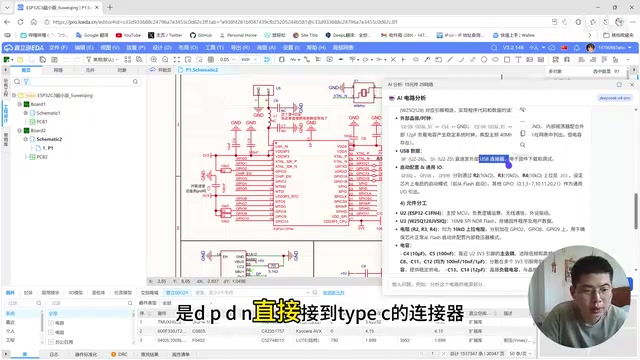Click the zoom out magnifier icon
This screenshot has height=360, width=640.
(x=165, y=60)
